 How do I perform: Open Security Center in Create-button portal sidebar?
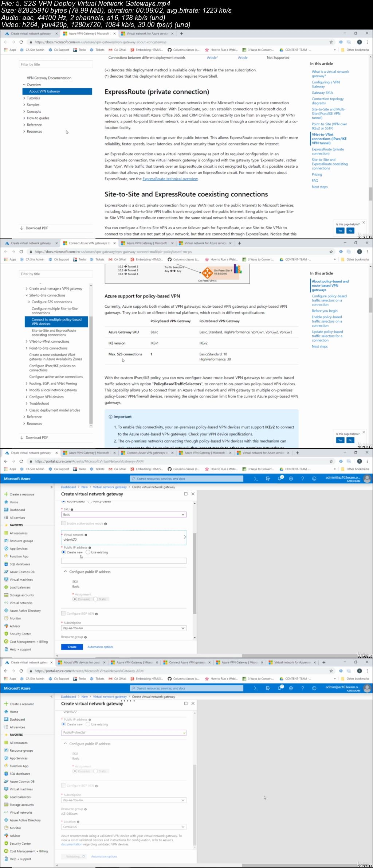click(20, 634)
